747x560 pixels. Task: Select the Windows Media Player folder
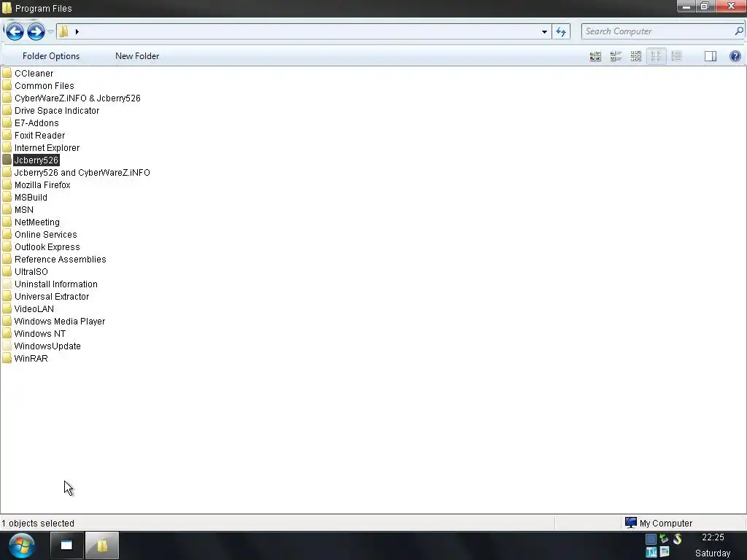click(x=60, y=321)
